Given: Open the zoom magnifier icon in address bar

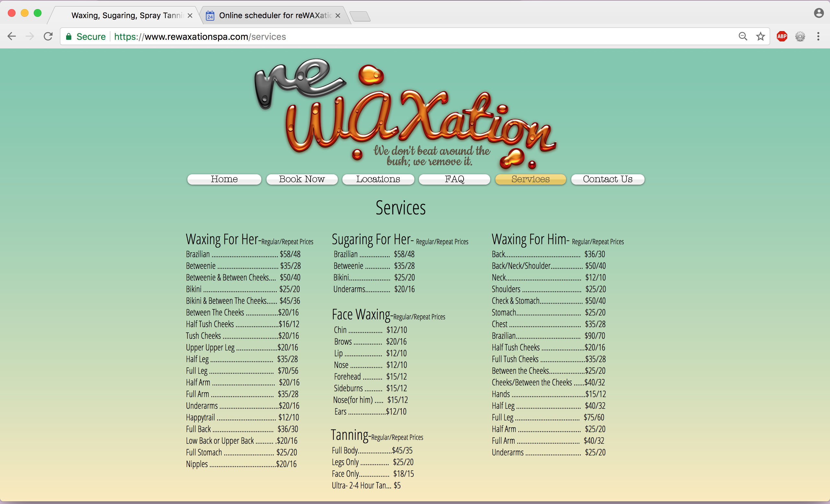Looking at the screenshot, I should click(x=743, y=36).
